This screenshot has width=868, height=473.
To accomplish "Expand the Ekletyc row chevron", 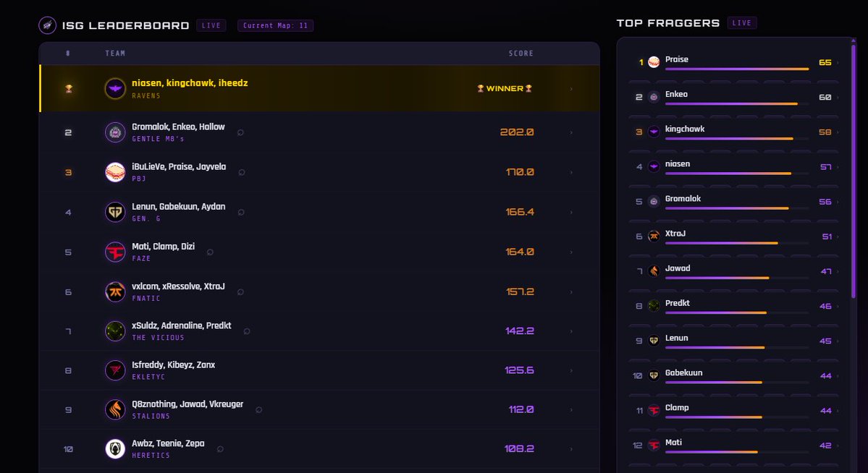I will point(571,370).
